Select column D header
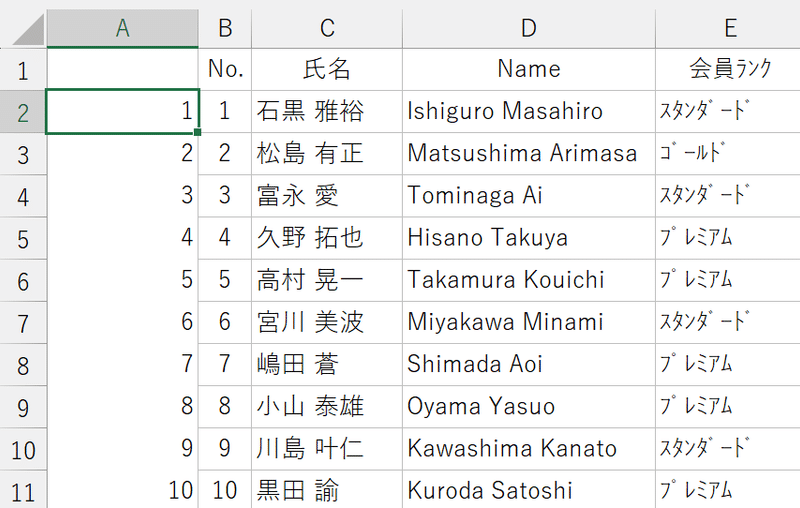Image resolution: width=800 pixels, height=508 pixels. 529,28
